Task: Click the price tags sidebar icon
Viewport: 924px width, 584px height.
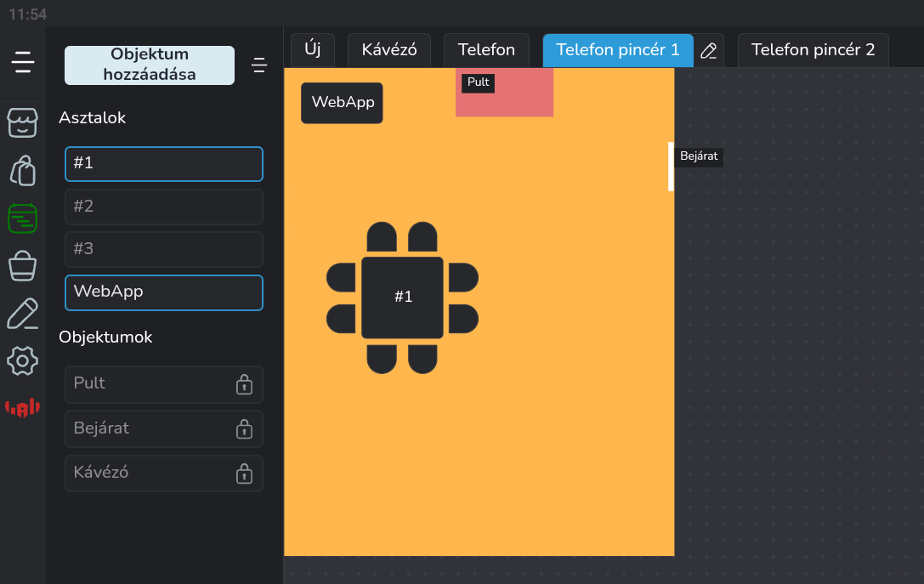Action: coord(23,171)
